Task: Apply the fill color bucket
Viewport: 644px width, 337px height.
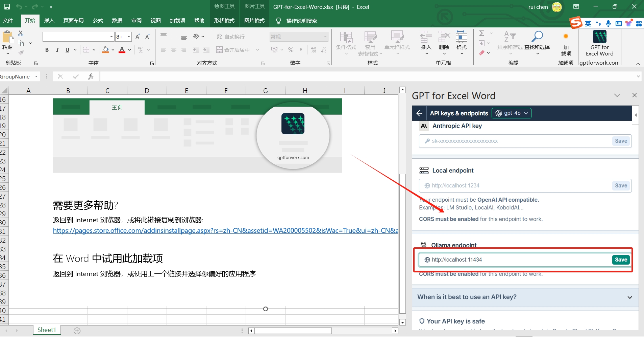Action: point(106,50)
